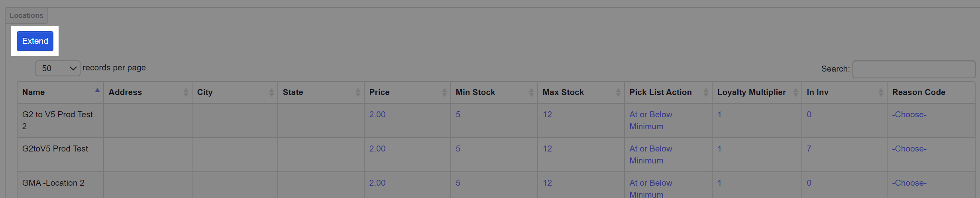Sort by City column sort icon
The image size is (980, 198).
click(x=271, y=92)
